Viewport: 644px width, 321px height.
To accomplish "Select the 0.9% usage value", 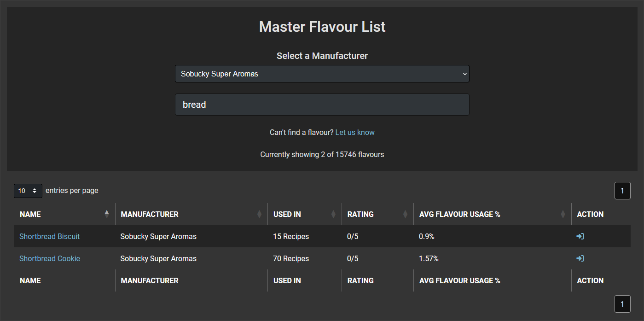I will pyautogui.click(x=427, y=236).
